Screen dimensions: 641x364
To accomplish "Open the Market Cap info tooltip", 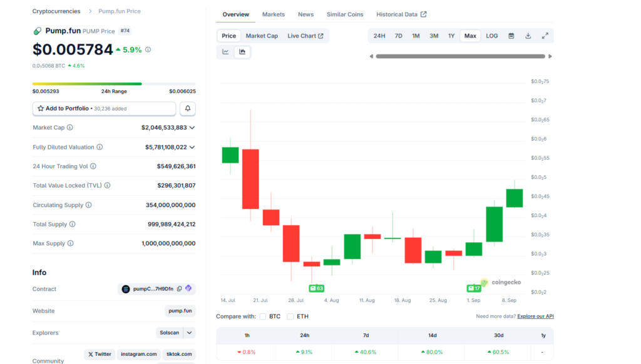I will pyautogui.click(x=69, y=128).
